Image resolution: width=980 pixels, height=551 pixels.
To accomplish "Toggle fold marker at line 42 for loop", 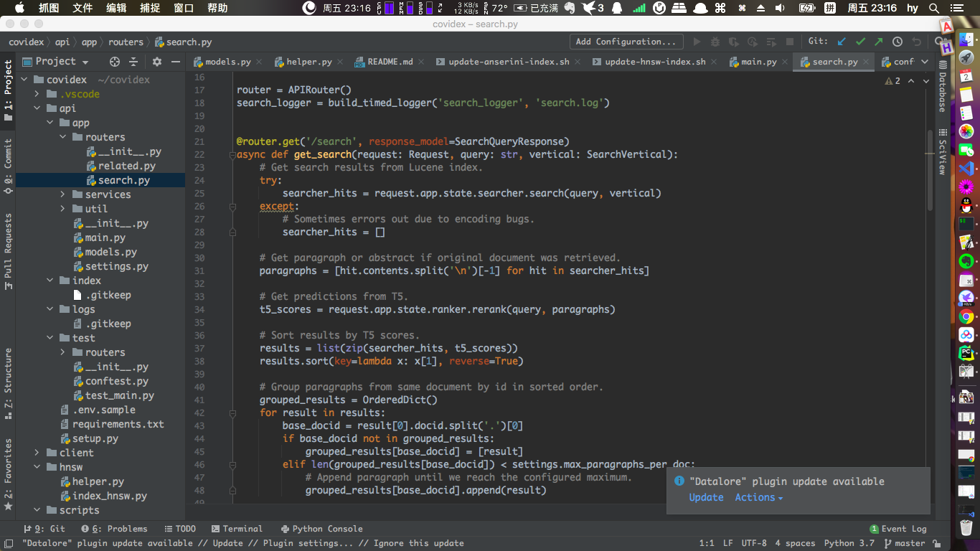I will tap(232, 413).
